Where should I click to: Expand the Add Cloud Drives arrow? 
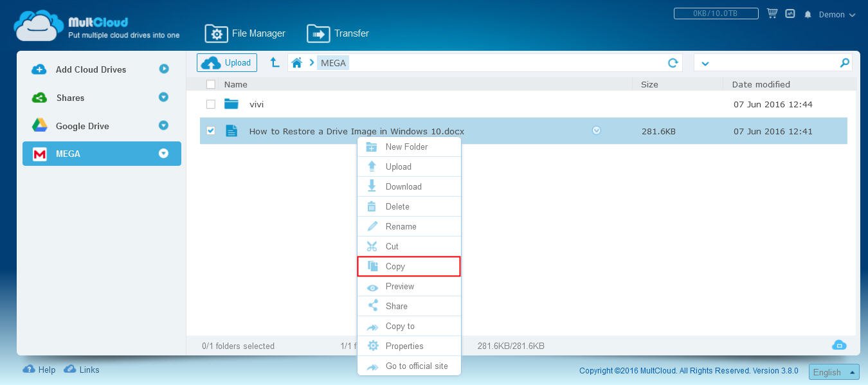[164, 69]
